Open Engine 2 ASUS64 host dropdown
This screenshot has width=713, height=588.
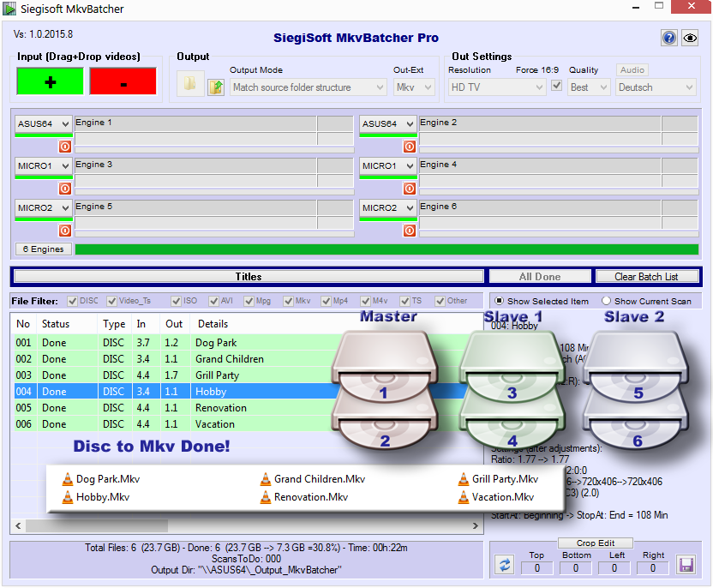pos(388,123)
